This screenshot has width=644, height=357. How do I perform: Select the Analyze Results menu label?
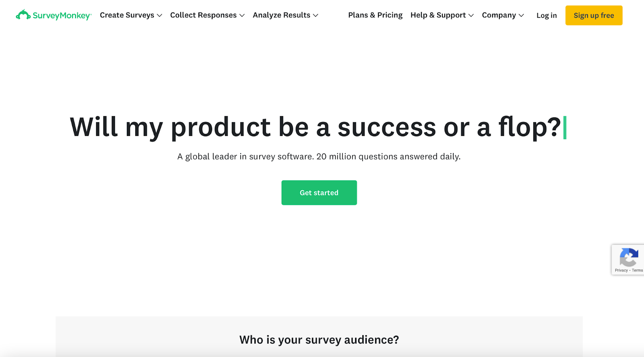pos(281,15)
